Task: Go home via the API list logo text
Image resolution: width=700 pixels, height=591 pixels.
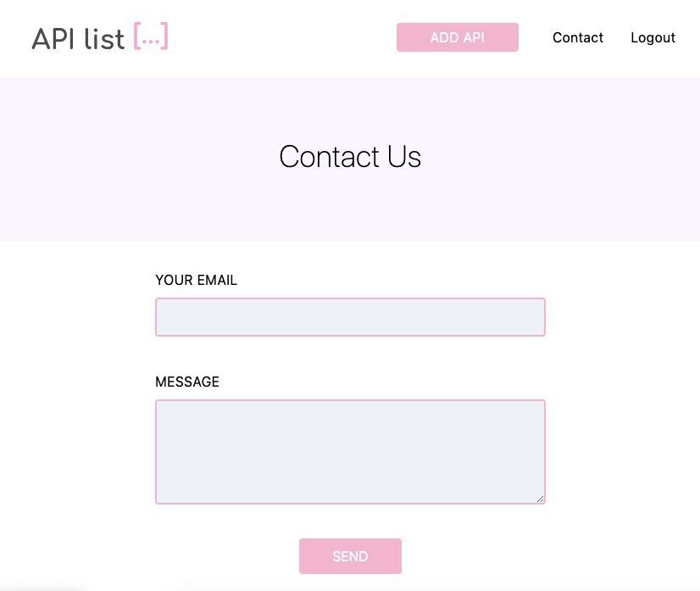Action: point(78,38)
